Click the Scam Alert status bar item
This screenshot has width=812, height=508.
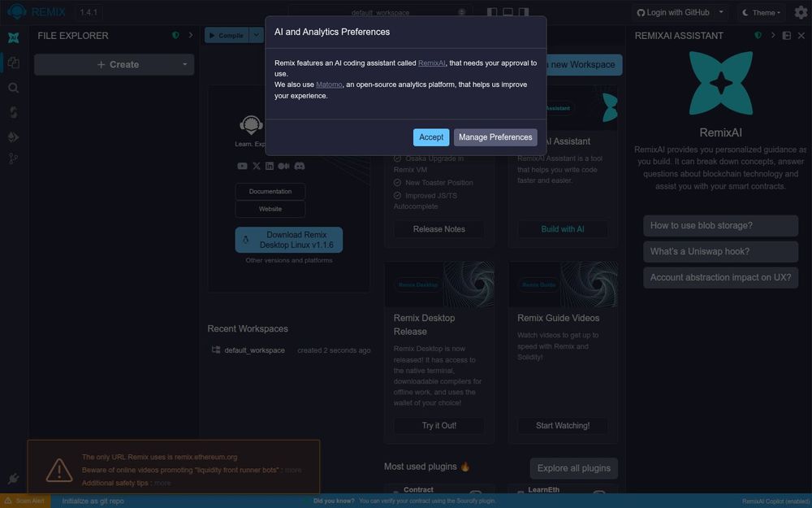click(25, 501)
